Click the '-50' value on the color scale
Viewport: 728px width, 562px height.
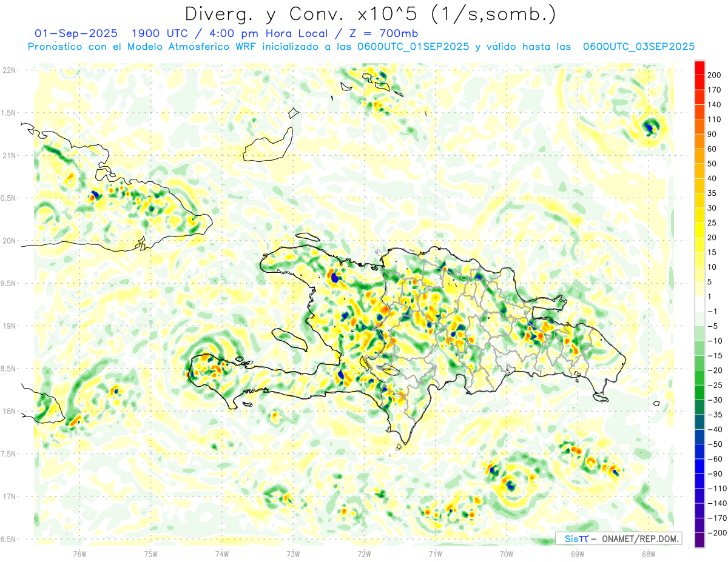(715, 444)
